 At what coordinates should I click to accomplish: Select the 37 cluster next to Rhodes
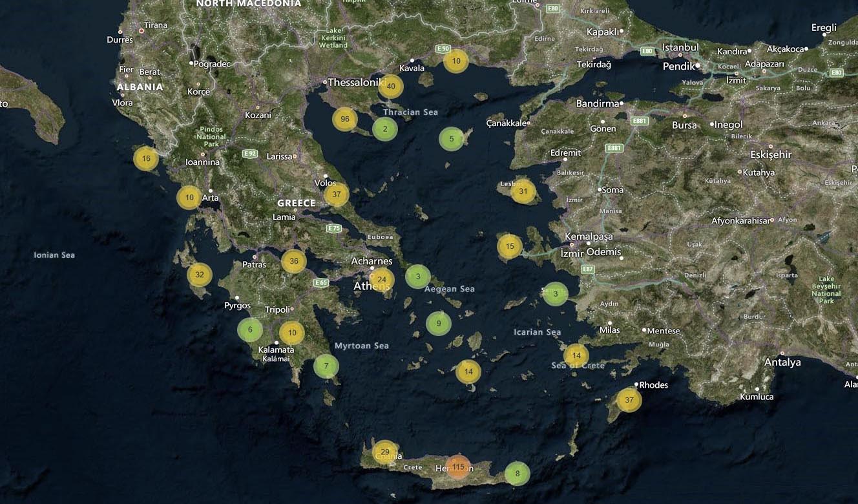coord(629,400)
